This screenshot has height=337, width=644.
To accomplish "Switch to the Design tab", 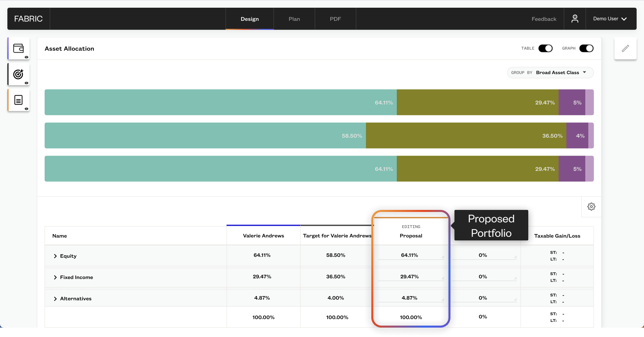I will point(250,19).
